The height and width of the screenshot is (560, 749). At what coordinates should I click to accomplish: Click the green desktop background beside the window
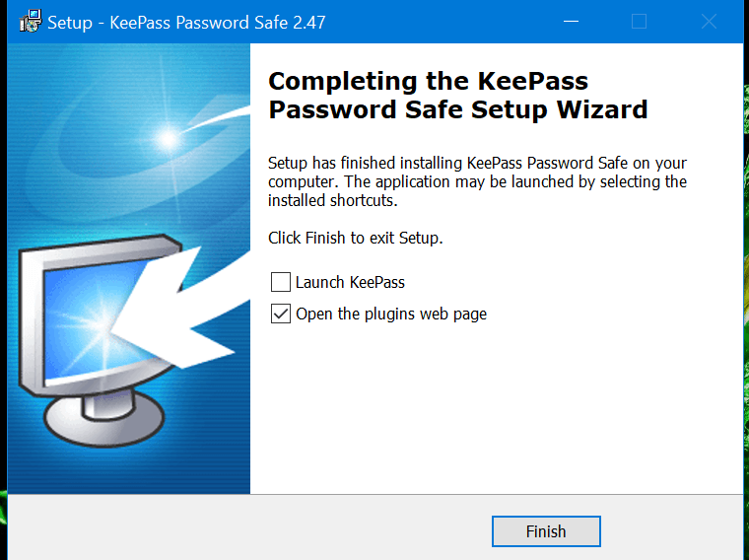click(746, 287)
